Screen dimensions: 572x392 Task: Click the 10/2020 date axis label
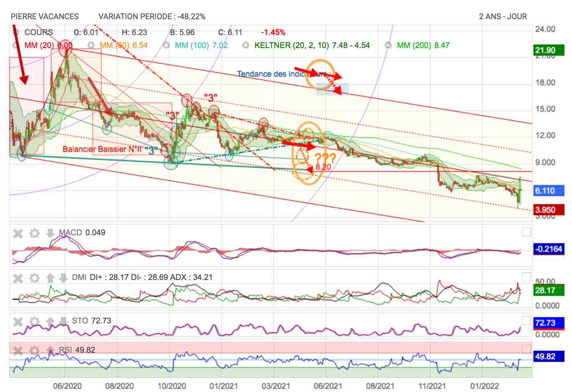point(172,386)
